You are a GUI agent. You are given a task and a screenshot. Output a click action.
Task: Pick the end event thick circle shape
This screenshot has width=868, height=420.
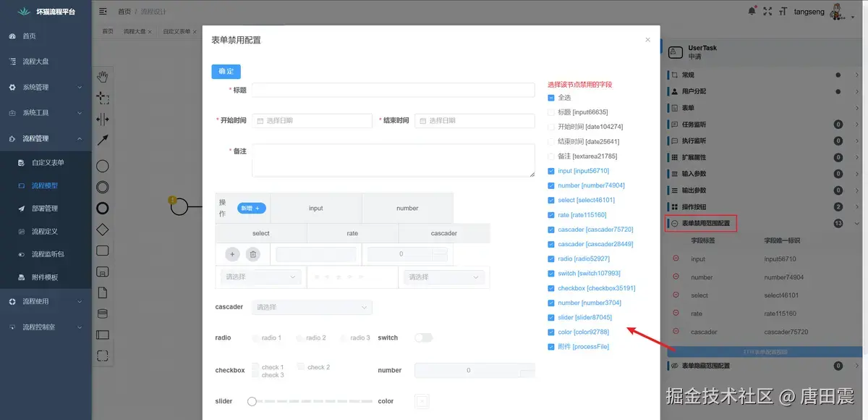click(x=103, y=208)
